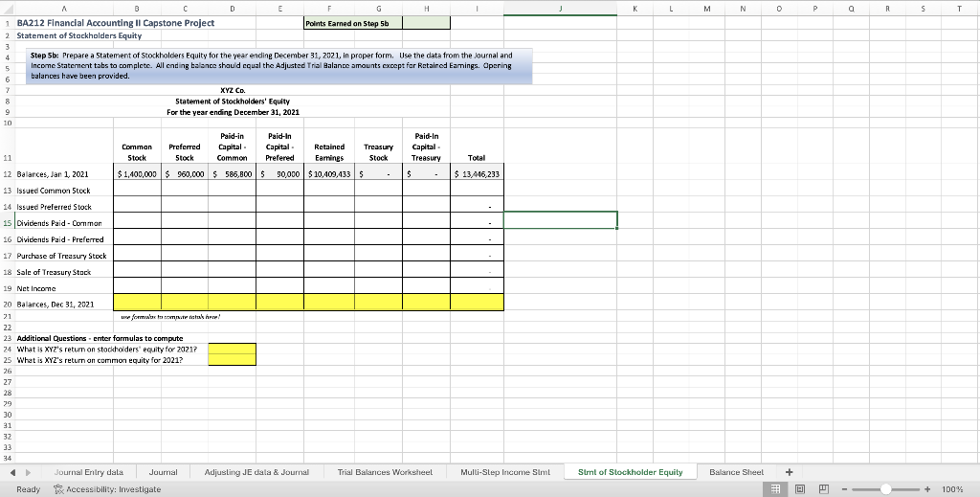Open Trial Balances Worksheet tab
This screenshot has width=980, height=497.
click(385, 472)
